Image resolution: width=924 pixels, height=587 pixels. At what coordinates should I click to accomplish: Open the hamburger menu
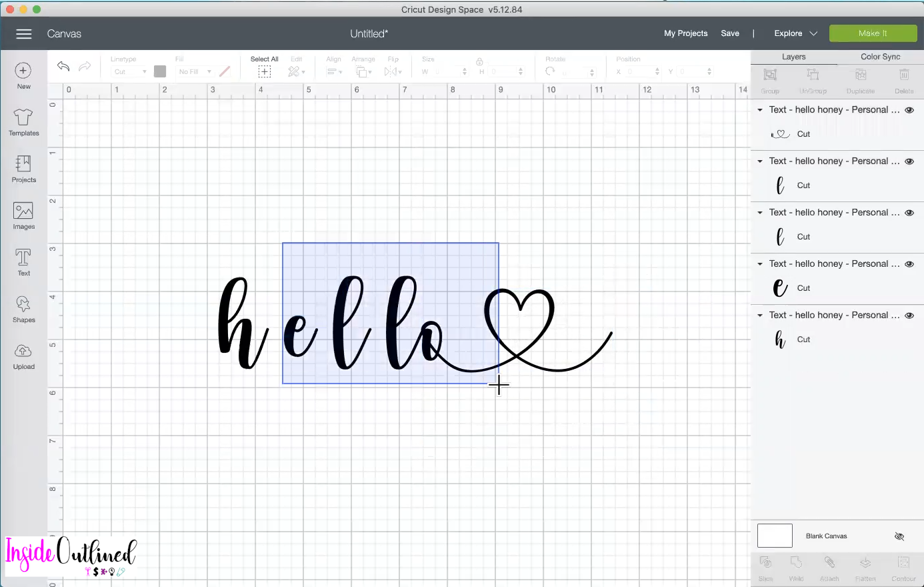(x=24, y=33)
